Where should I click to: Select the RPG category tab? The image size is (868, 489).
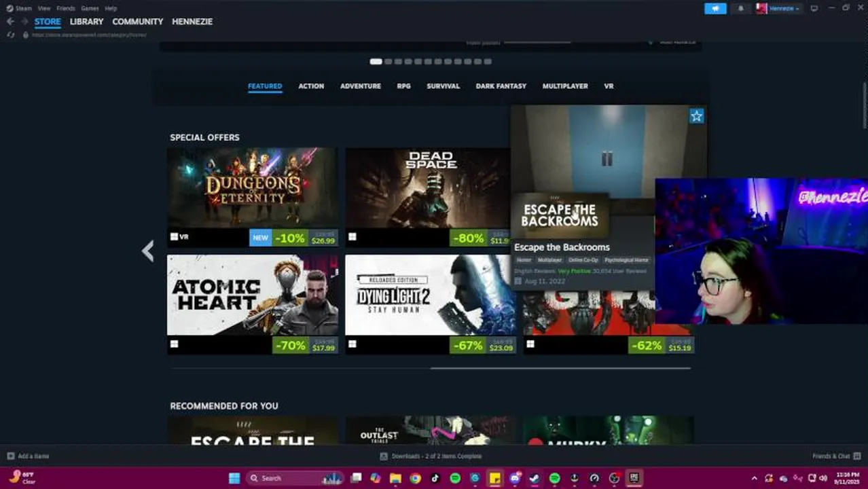403,86
